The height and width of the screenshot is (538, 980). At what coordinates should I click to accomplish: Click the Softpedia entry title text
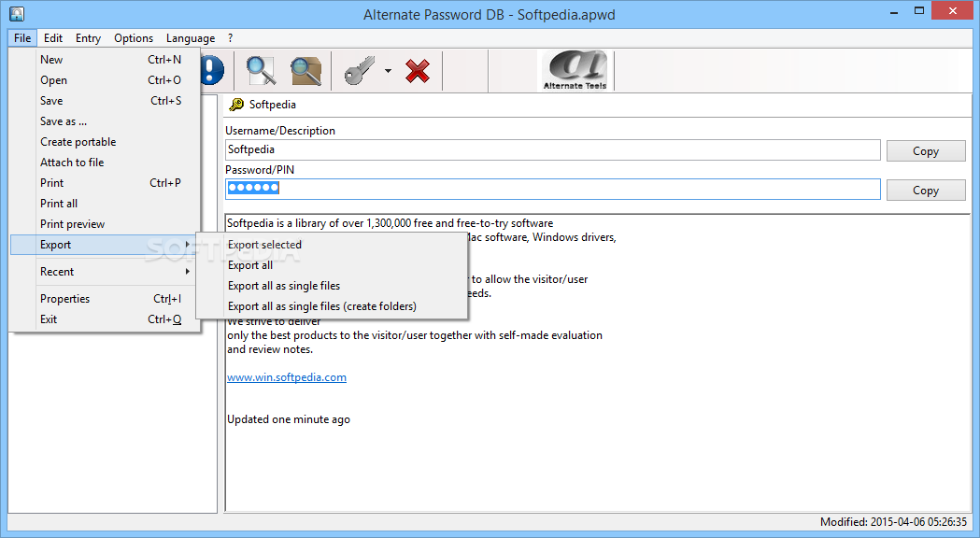click(x=273, y=105)
